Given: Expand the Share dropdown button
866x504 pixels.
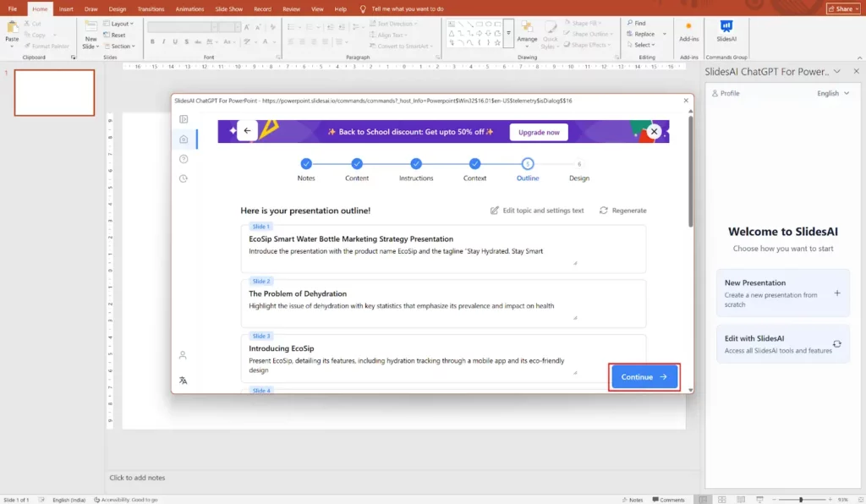Looking at the screenshot, I should coord(843,8).
